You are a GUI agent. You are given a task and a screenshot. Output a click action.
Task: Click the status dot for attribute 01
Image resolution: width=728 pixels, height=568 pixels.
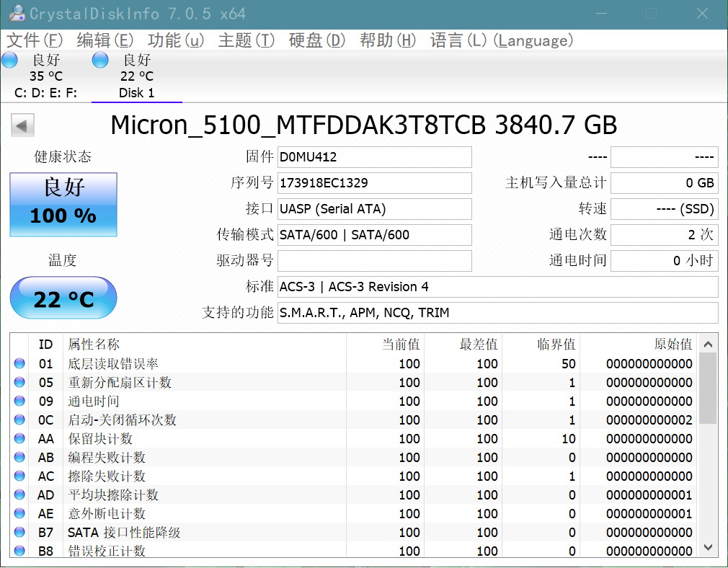19,363
